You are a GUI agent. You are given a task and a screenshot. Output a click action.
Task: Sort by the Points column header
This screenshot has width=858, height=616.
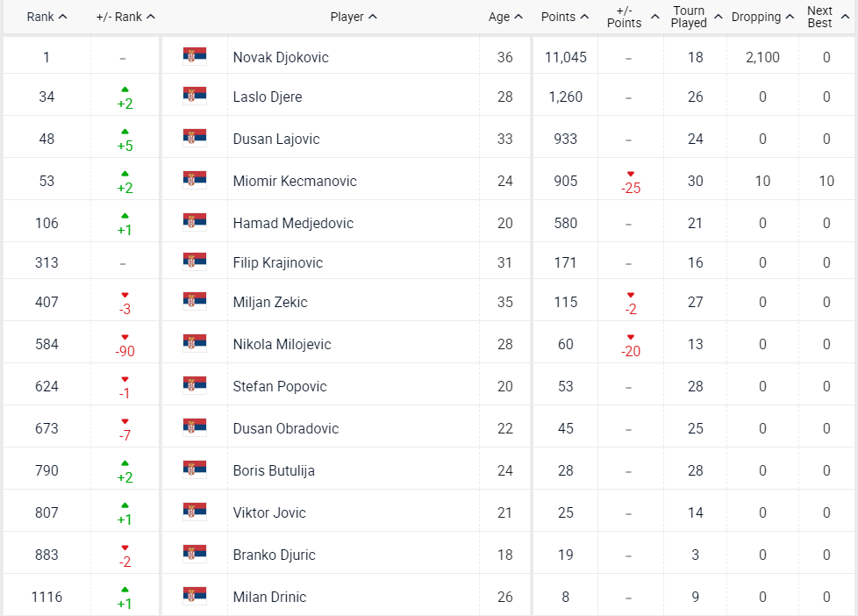pos(564,17)
